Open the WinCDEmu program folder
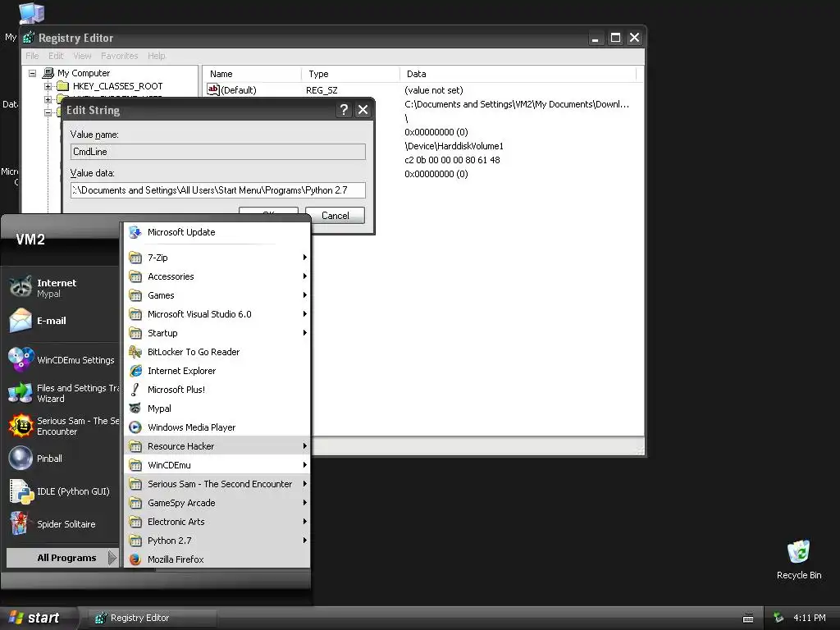Viewport: 840px width, 630px height. pyautogui.click(x=217, y=465)
